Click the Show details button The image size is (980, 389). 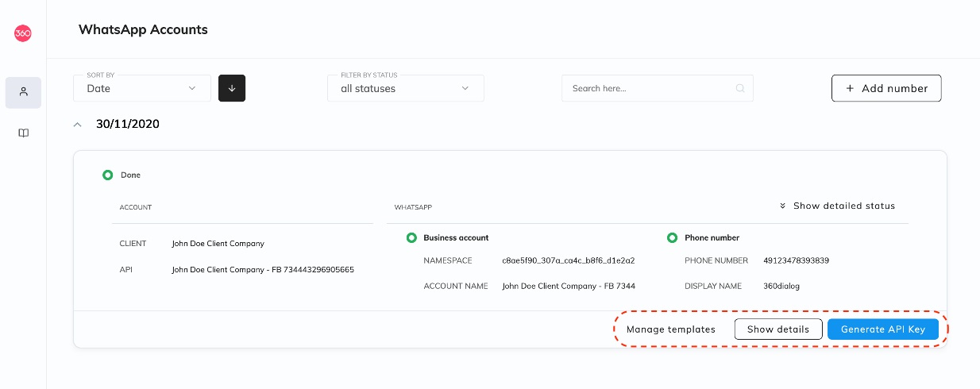point(778,329)
